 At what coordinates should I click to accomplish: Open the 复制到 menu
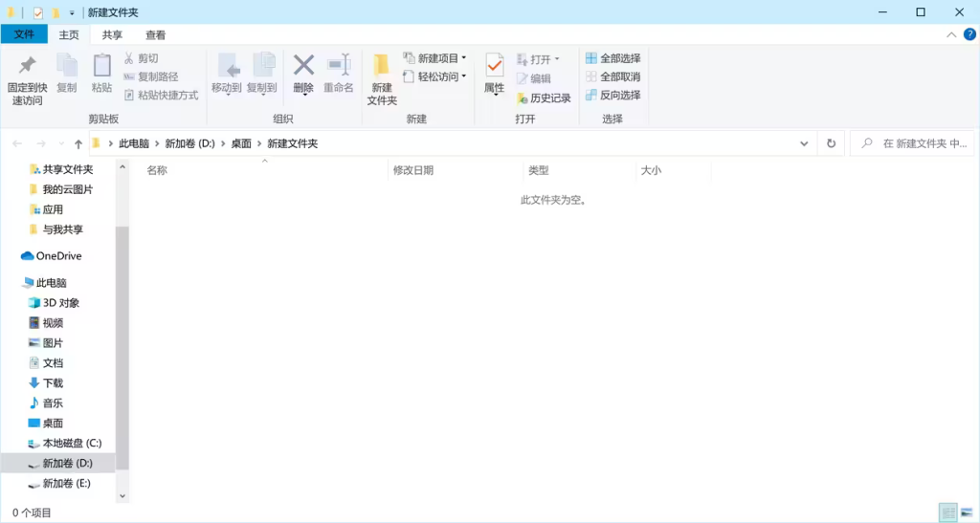(x=262, y=74)
